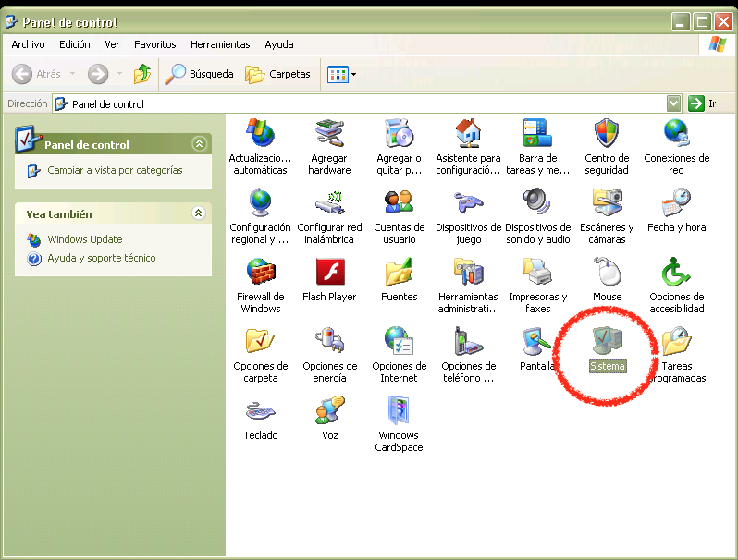Open Opciones de energía icon

[329, 340]
